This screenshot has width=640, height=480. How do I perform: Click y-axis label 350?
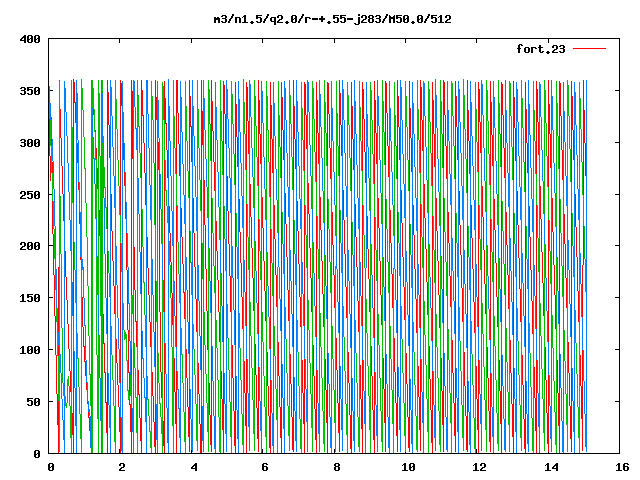(x=30, y=91)
